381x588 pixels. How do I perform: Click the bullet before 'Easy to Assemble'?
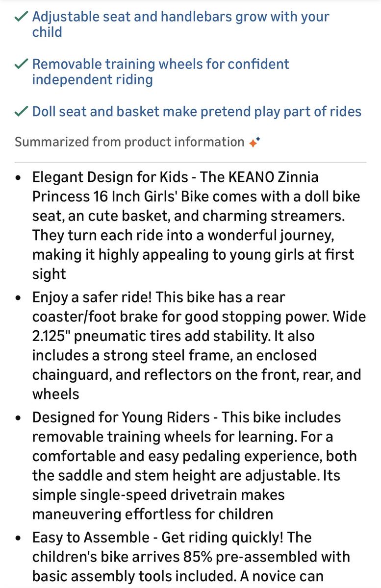click(x=18, y=538)
